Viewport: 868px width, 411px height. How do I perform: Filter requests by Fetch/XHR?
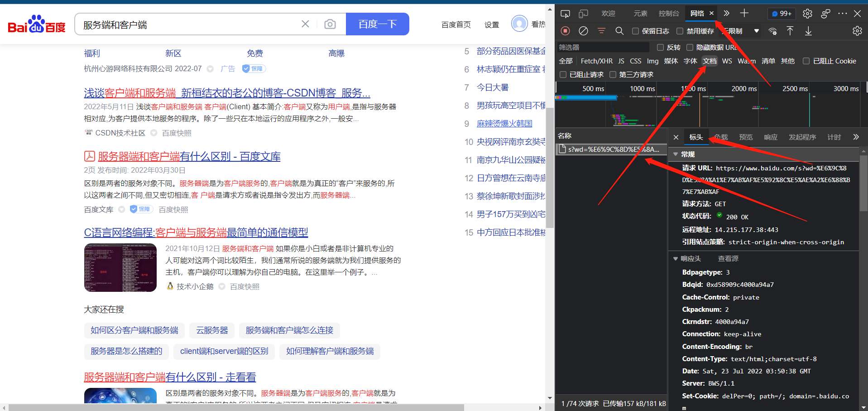[596, 61]
